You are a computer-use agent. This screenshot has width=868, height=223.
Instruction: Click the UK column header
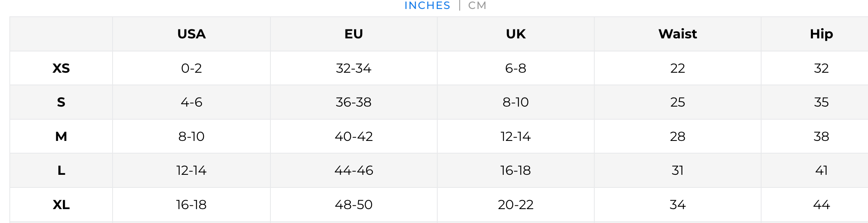(516, 34)
